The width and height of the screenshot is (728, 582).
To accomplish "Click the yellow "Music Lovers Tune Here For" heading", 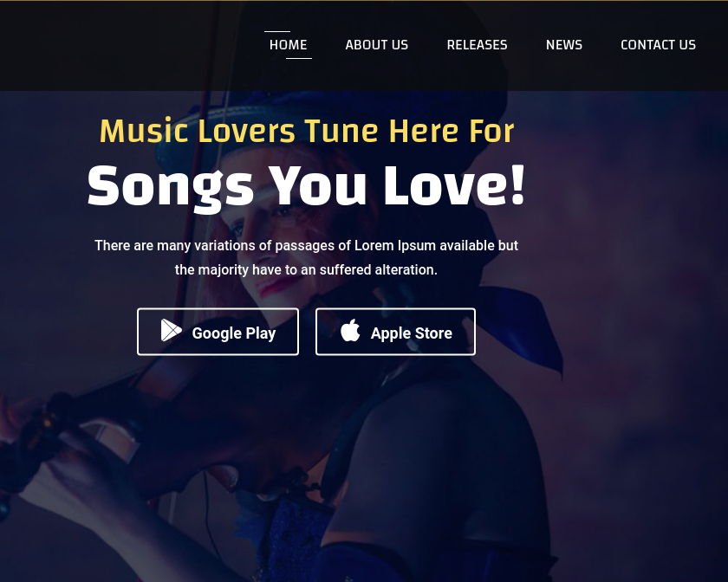I will tap(307, 131).
